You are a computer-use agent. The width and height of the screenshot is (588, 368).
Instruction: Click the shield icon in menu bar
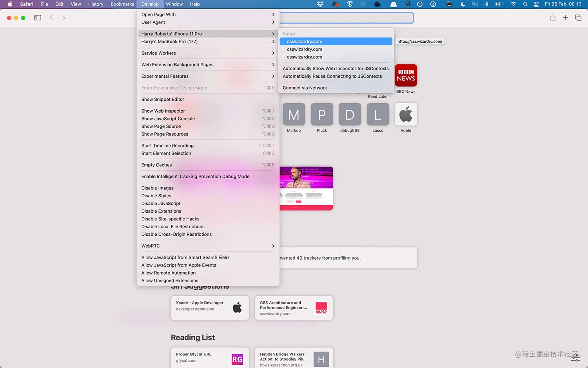(350, 4)
